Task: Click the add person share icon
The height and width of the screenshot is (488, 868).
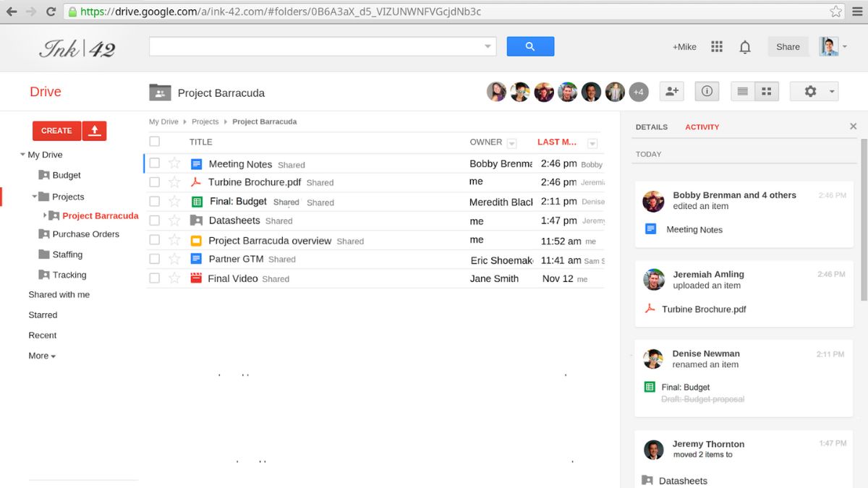Action: pos(673,91)
